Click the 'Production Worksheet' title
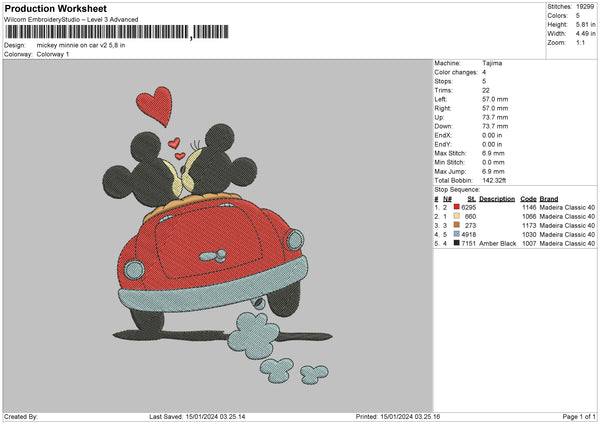Viewport: 600px width, 424px height. coord(55,8)
